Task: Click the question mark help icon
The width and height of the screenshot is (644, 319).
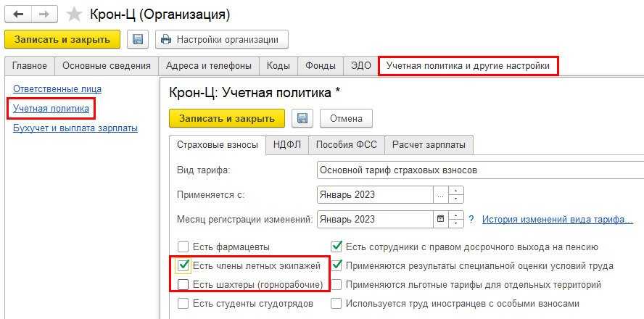Action: tap(471, 219)
